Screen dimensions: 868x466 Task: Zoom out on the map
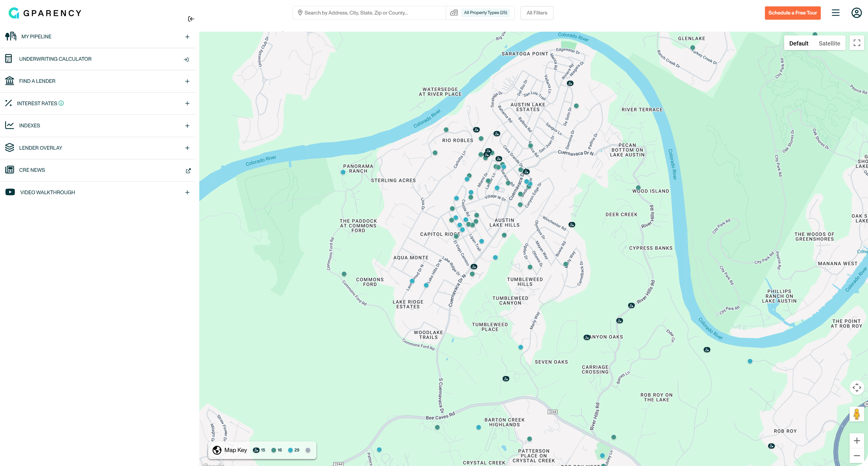coord(856,456)
